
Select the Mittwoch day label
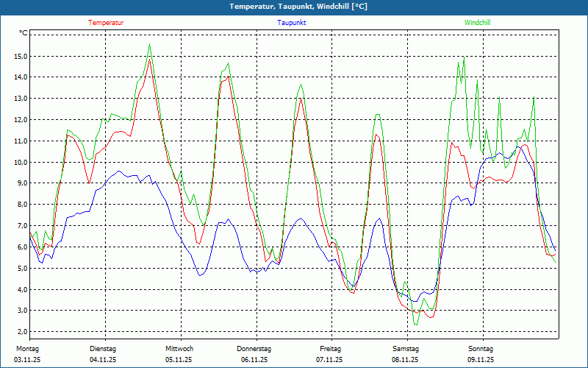[x=179, y=349]
